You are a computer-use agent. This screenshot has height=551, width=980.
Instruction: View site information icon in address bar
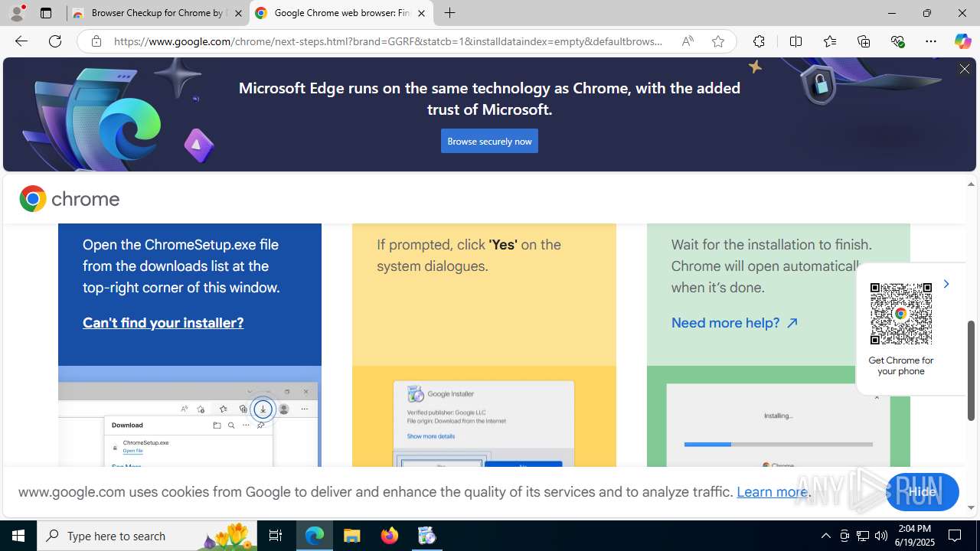pyautogui.click(x=96, y=41)
